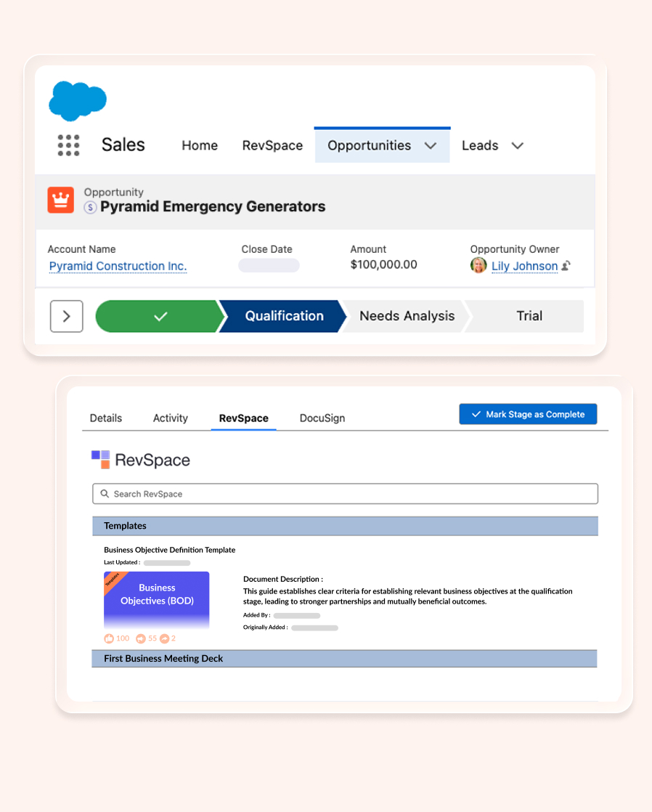652x812 pixels.
Task: Click Lily Johnson's avatar picture
Action: (x=478, y=266)
